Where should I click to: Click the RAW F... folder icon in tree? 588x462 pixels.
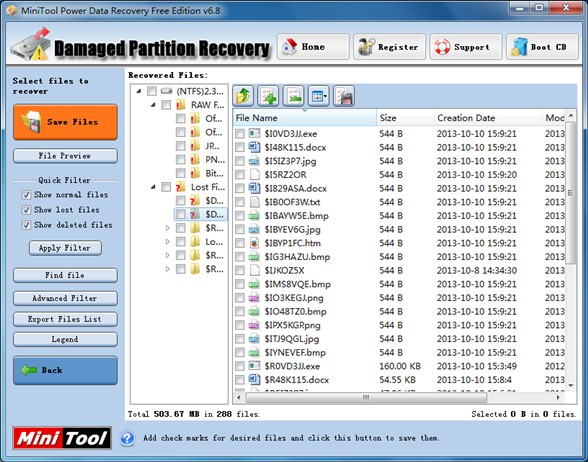tap(181, 105)
